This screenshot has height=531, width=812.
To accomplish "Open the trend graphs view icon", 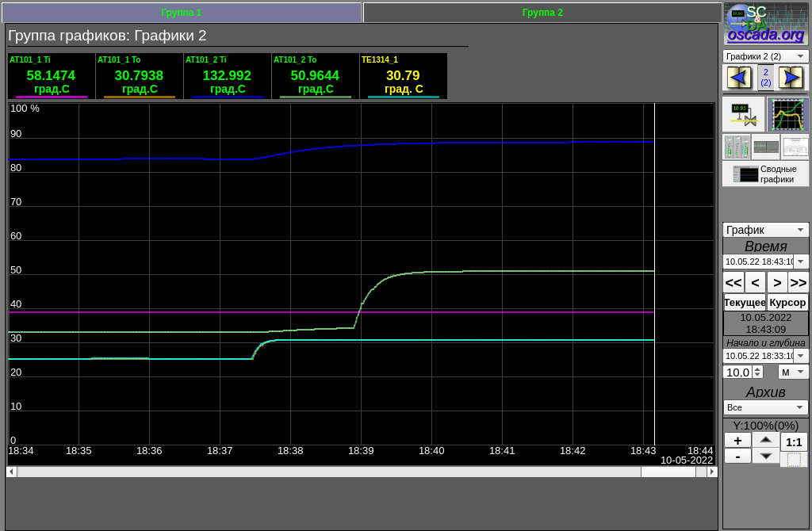I will click(787, 114).
